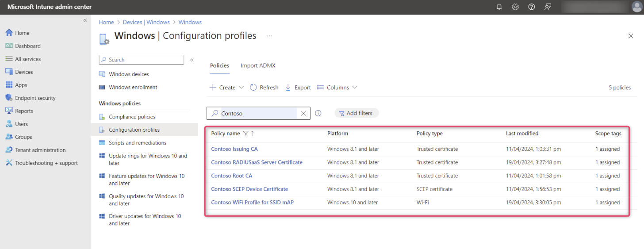Click the help question mark icon
The height and width of the screenshot is (249, 644).
tap(532, 7)
